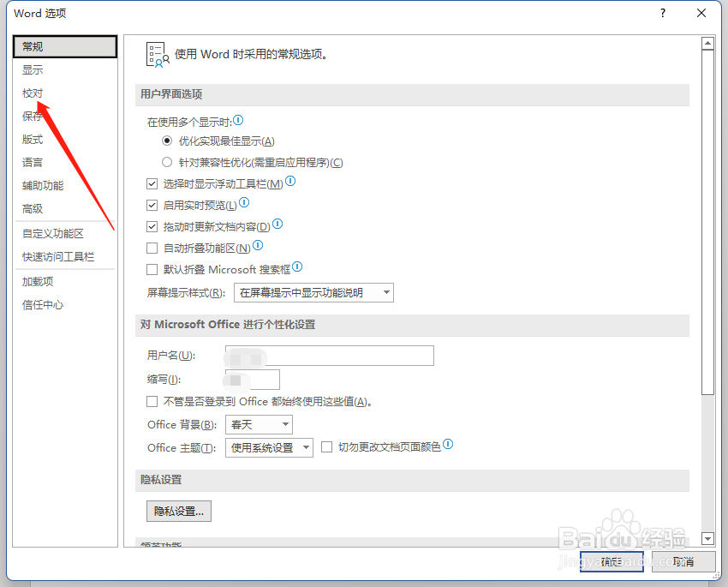Screen dimensions: 728x587
Task: Check 不管是否登录到 Office 都始终使用这些值
Action: (x=152, y=401)
